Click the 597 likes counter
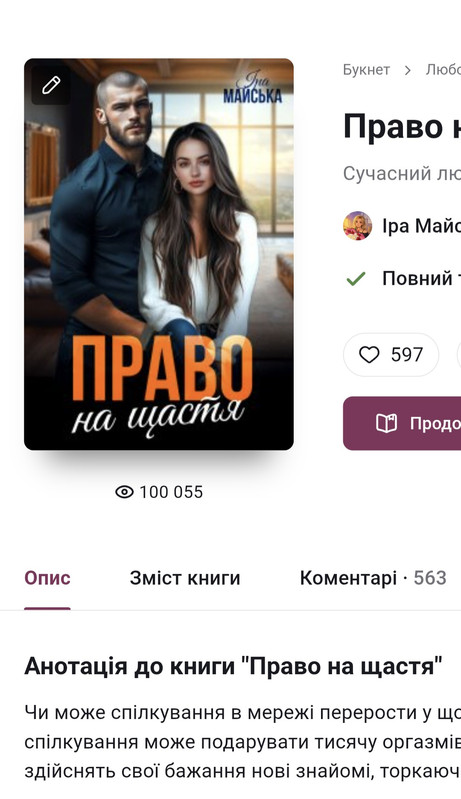 pos(406,355)
